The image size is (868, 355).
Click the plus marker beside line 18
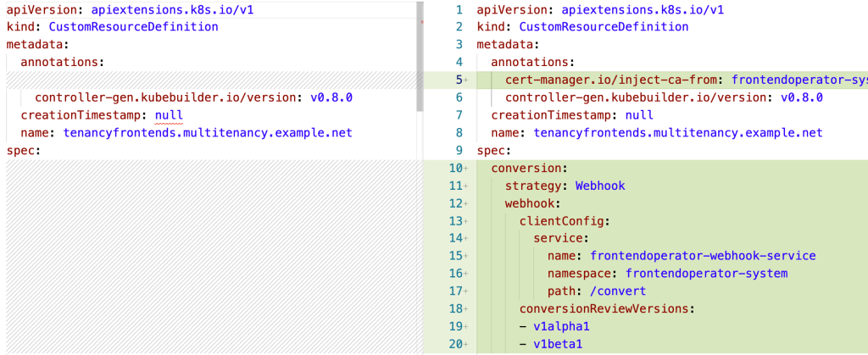pos(465,308)
